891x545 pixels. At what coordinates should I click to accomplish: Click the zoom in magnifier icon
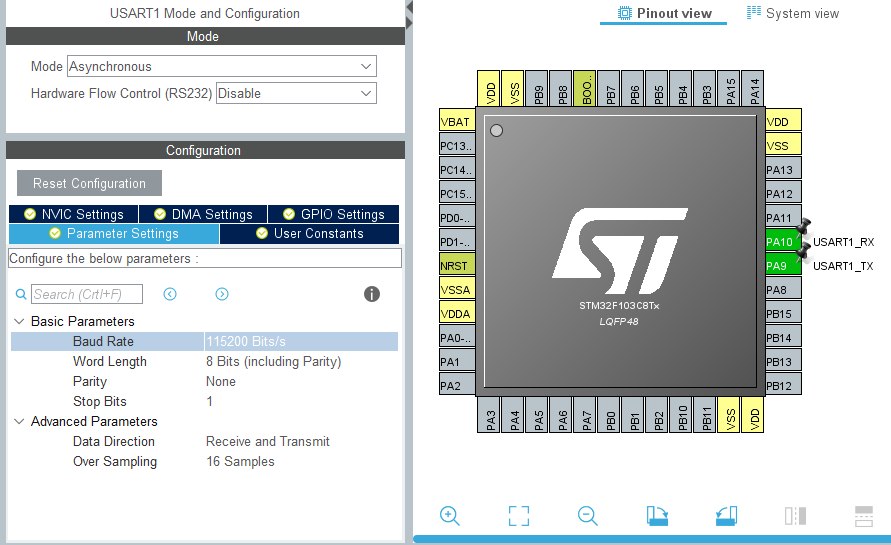pyautogui.click(x=449, y=515)
